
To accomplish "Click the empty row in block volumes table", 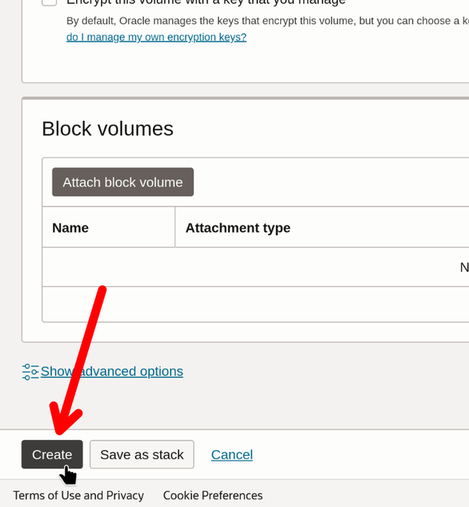I will coord(255,267).
